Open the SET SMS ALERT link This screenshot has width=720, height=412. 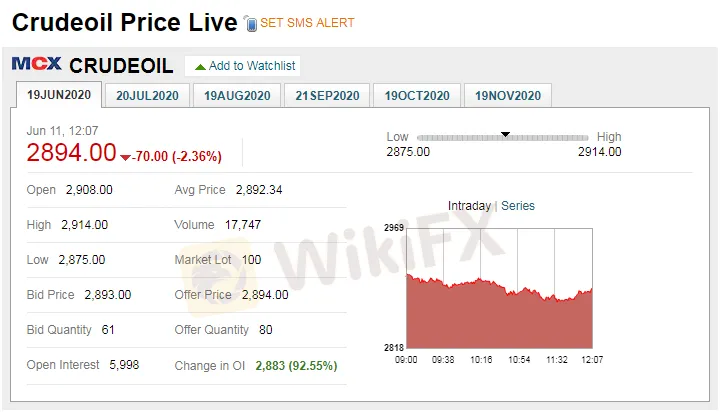(307, 23)
